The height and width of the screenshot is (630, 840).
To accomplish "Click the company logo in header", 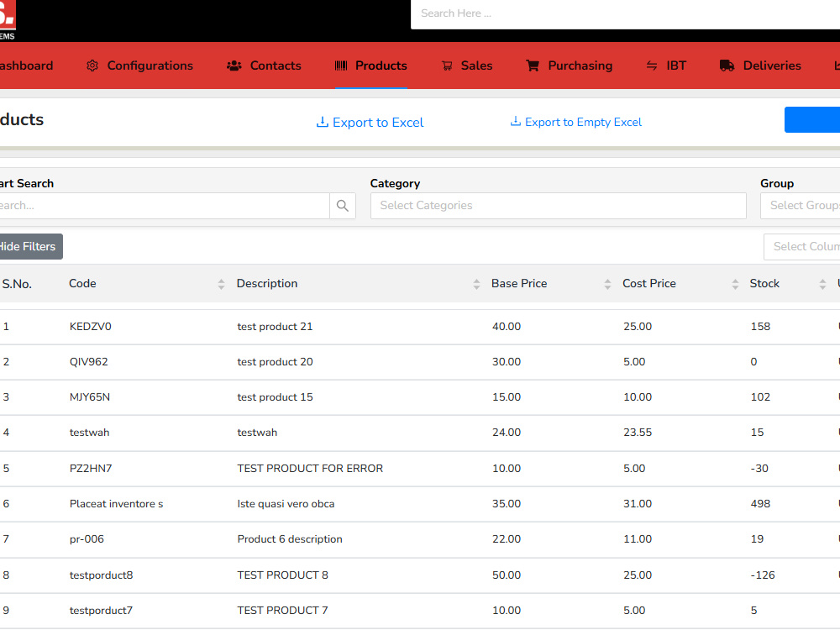I will click(8, 20).
